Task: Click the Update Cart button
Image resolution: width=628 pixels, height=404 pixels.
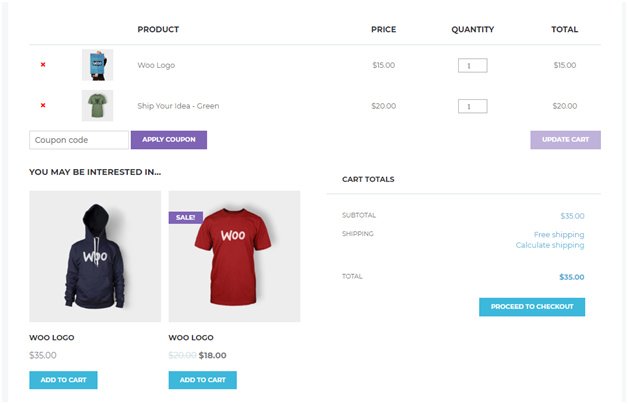Action: [x=566, y=140]
